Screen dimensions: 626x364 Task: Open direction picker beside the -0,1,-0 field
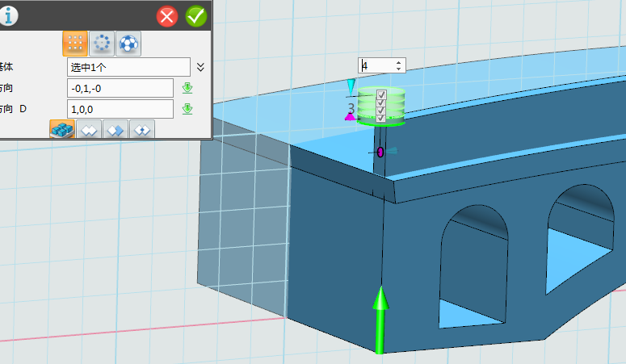pyautogui.click(x=187, y=88)
